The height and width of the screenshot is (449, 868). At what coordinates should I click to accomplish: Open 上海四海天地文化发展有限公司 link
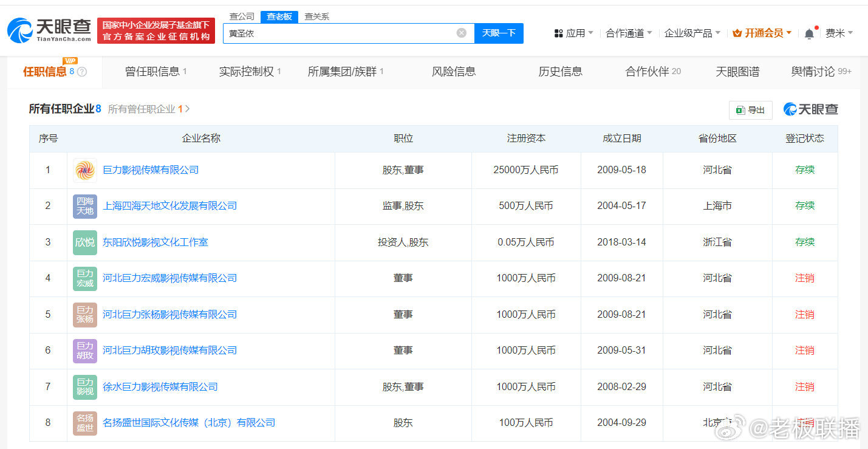click(170, 206)
